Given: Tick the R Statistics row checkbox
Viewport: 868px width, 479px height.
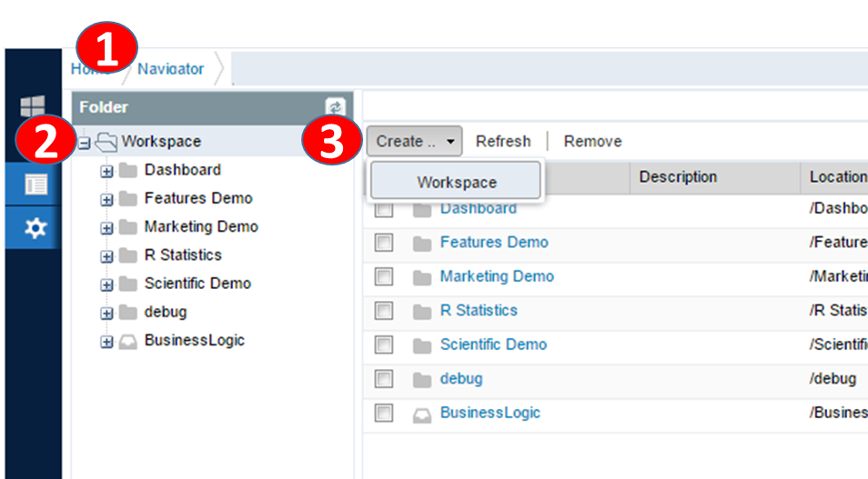Looking at the screenshot, I should point(384,311).
